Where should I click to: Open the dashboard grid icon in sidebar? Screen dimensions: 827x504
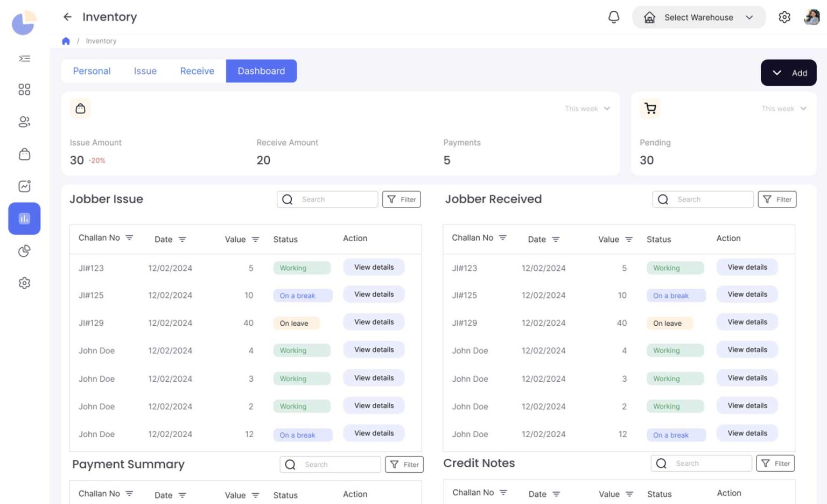24,89
